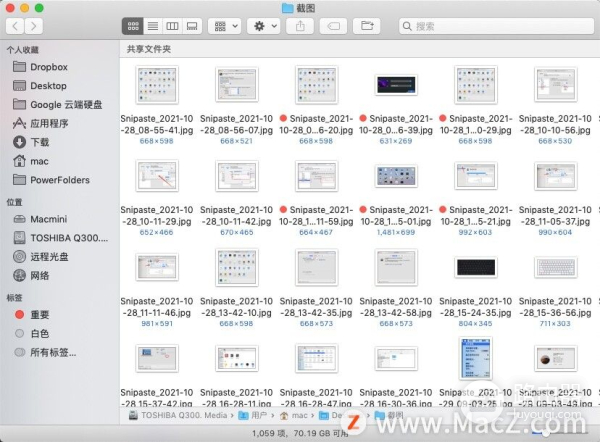Select thumbnail Snipaste_2021-10-28_10-10-56.jpg
Screen dimensions: 600x442
[556, 84]
